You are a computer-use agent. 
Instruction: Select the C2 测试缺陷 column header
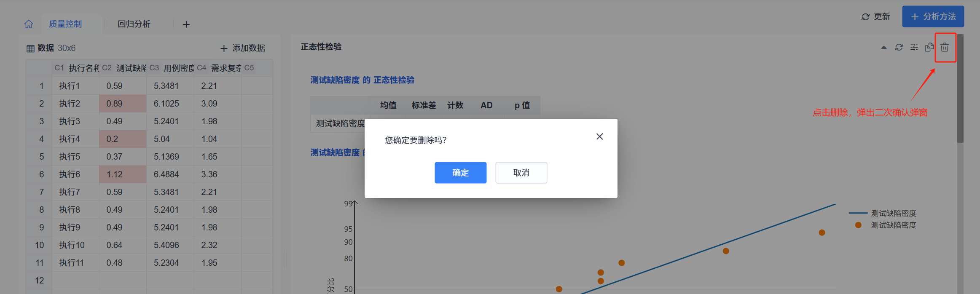tap(124, 68)
